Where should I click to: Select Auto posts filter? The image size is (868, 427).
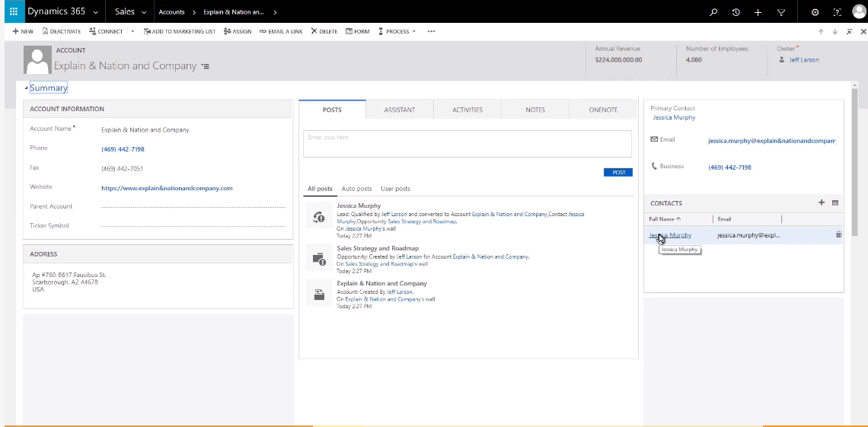click(x=356, y=189)
